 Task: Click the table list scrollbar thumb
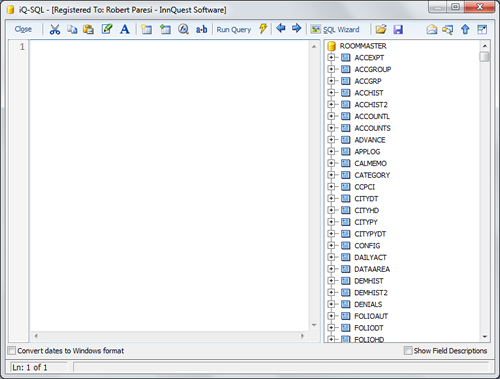(484, 57)
